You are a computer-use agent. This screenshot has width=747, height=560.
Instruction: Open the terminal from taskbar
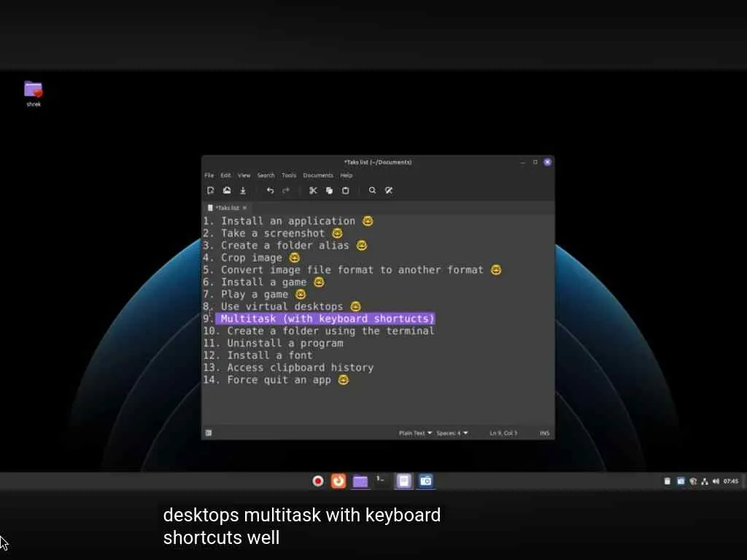point(381,481)
